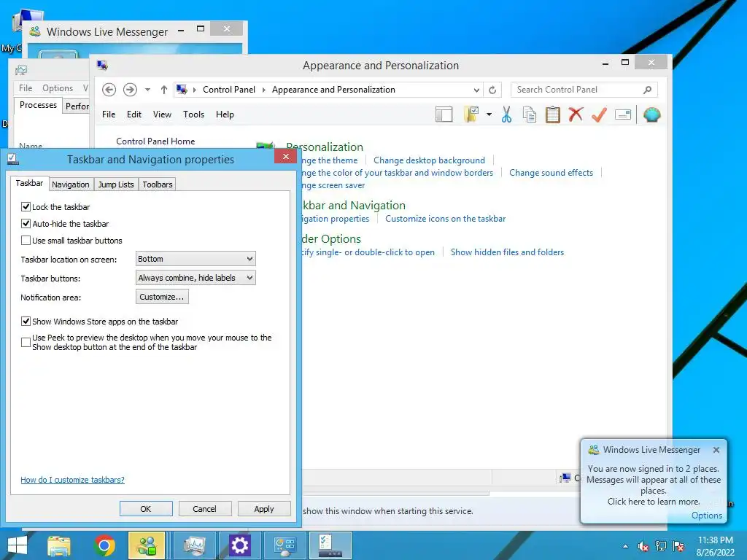
Task: Switch to the Navigation tab
Action: pyautogui.click(x=71, y=184)
